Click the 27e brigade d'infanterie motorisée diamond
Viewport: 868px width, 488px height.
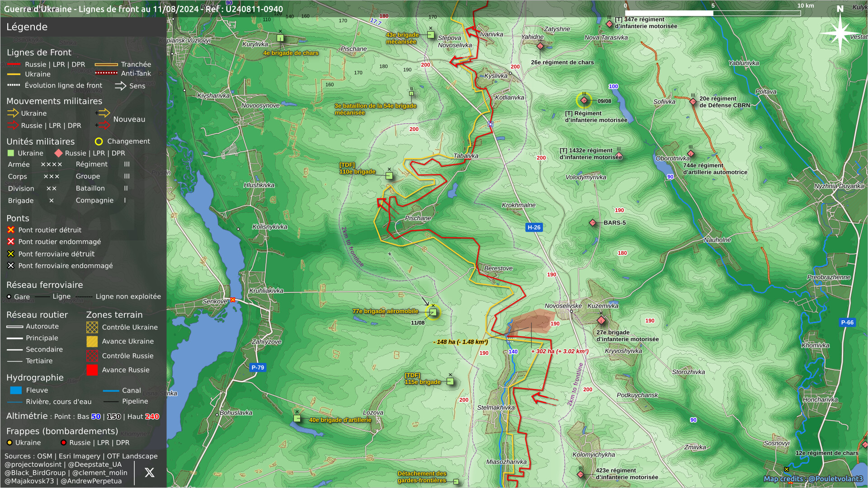[601, 320]
